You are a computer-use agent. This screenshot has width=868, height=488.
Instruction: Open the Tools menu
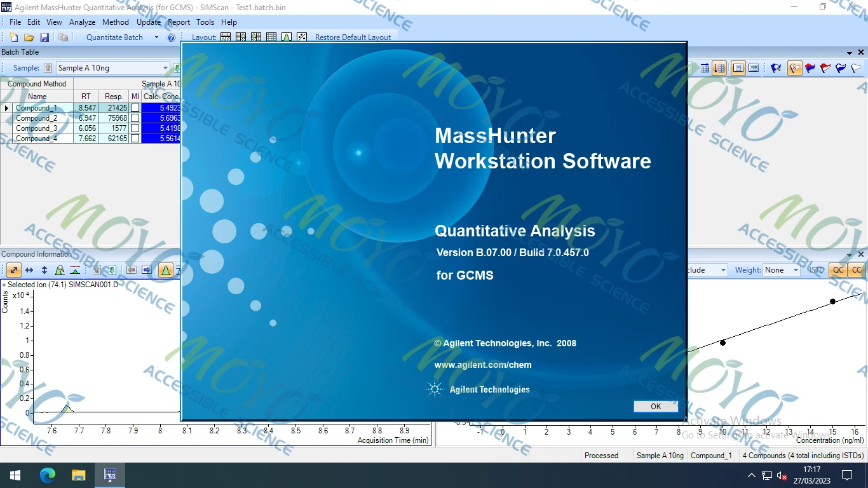(x=205, y=22)
